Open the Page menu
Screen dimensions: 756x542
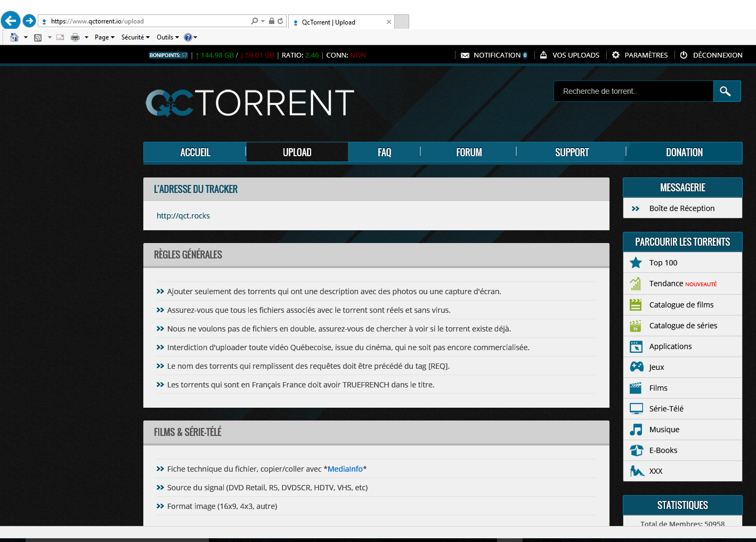click(104, 37)
